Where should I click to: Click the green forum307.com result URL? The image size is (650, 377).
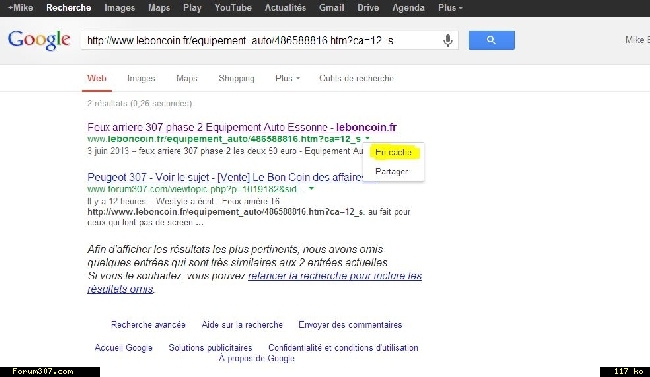[192, 189]
